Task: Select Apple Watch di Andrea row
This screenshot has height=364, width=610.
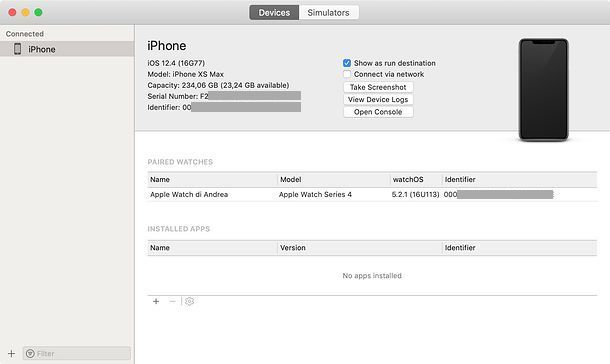Action: [372, 194]
